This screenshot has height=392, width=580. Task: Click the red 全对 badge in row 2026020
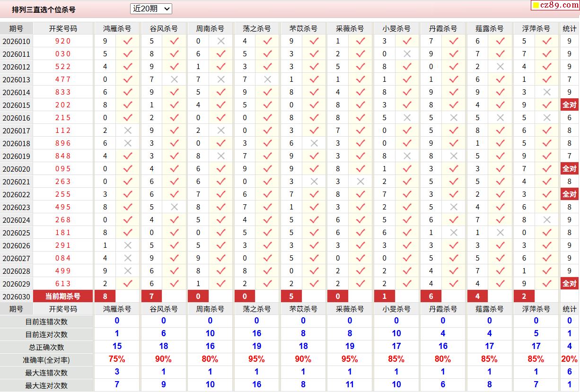(570, 169)
